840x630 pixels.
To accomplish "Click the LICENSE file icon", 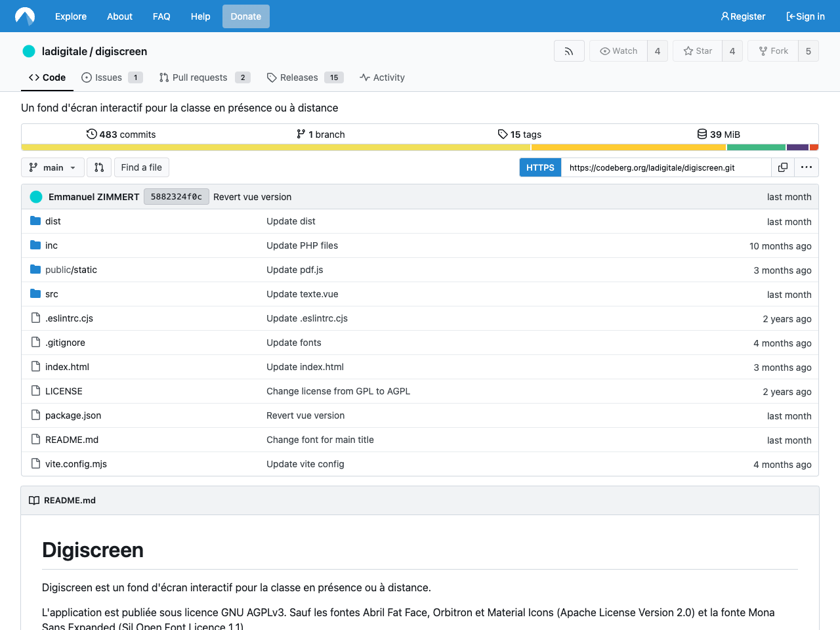I will coord(35,391).
